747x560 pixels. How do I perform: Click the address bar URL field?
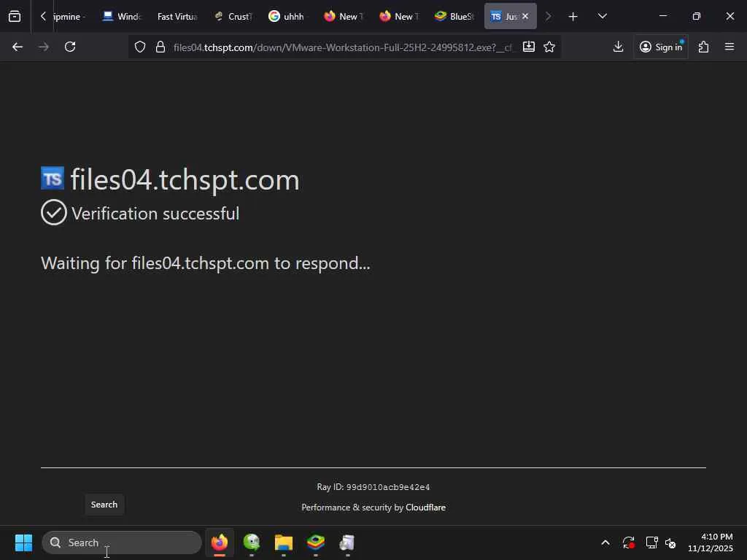[343, 47]
